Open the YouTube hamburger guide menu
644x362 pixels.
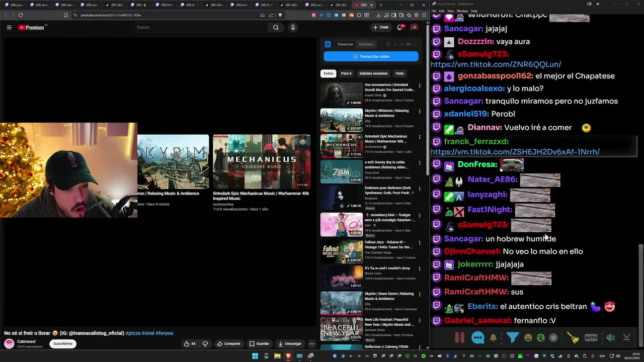(9, 27)
